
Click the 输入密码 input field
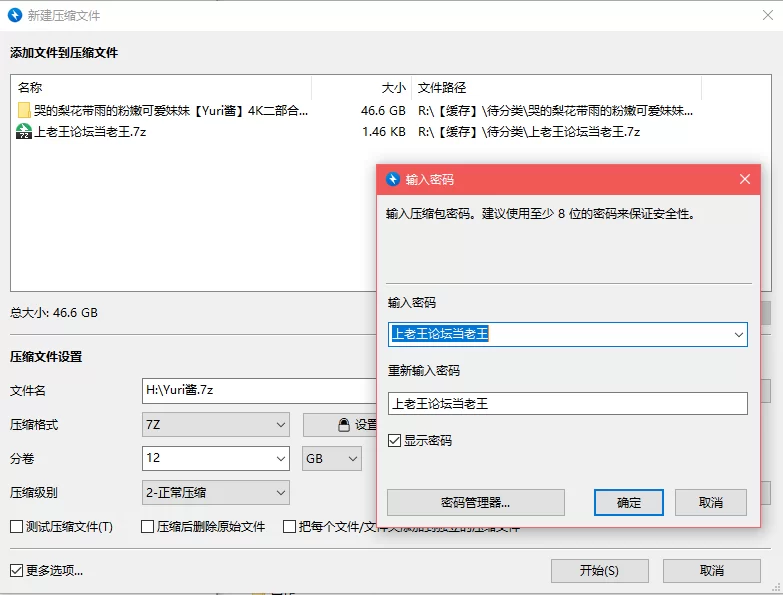(x=568, y=334)
